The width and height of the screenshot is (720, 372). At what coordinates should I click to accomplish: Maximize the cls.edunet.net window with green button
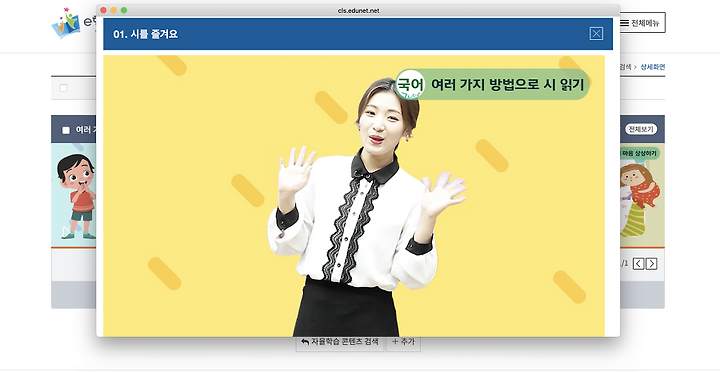click(124, 10)
